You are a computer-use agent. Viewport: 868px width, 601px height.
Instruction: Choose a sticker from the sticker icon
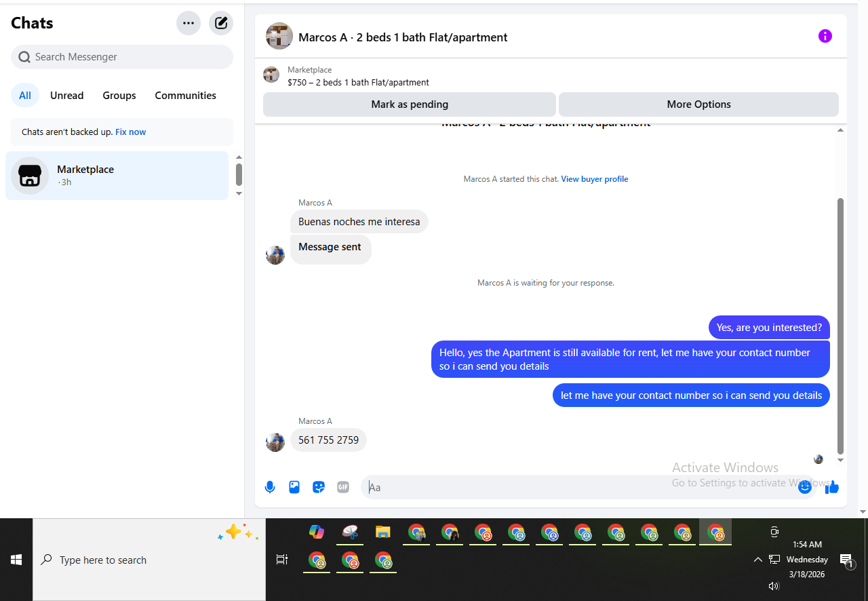(x=319, y=487)
